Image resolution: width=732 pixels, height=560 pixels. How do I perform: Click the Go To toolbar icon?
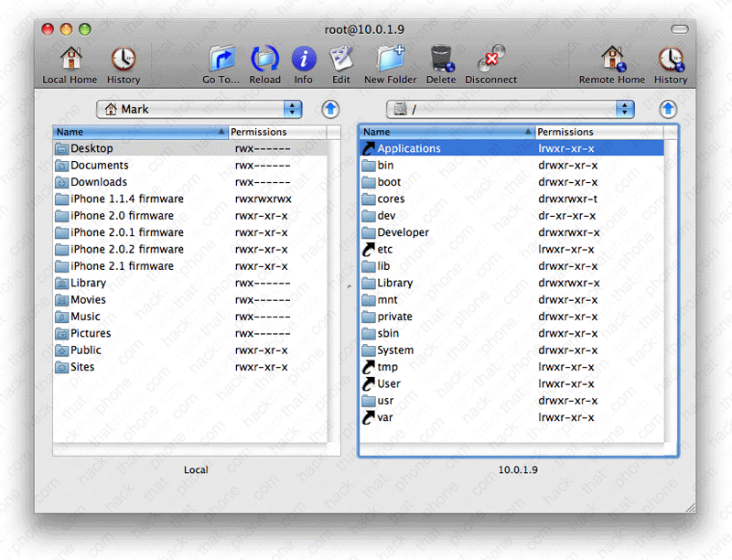click(221, 60)
